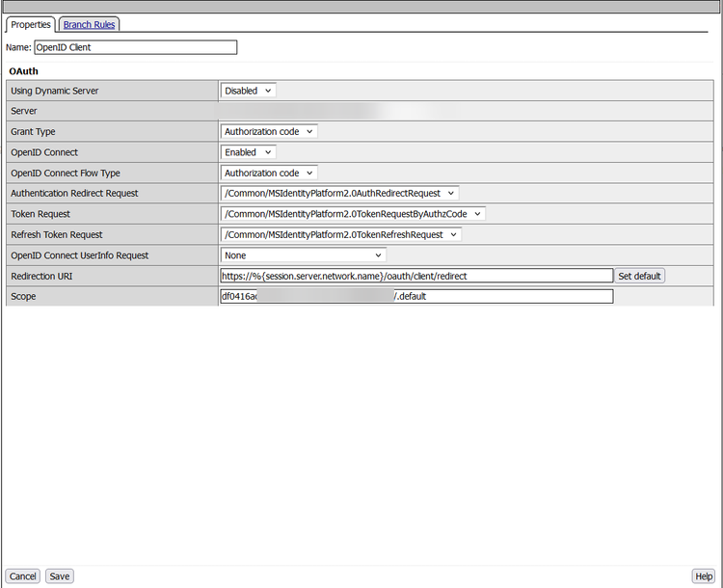
Task: Click the Cancel button
Action: pos(22,576)
